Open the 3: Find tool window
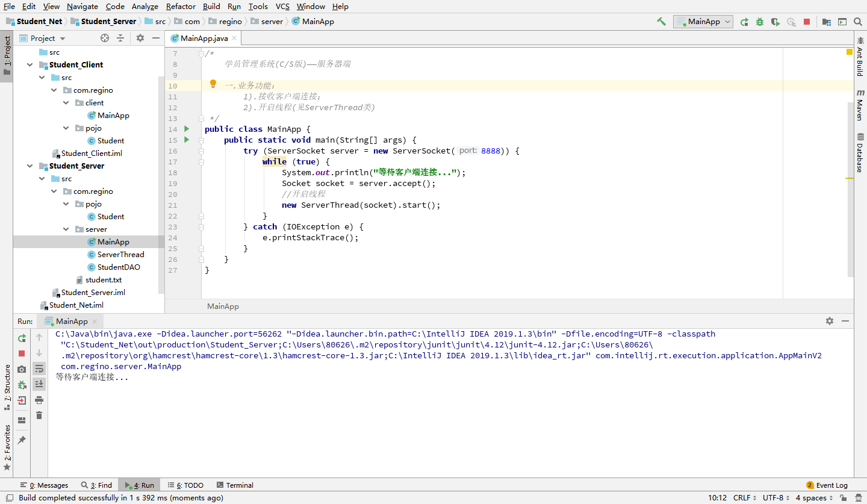 96,485
